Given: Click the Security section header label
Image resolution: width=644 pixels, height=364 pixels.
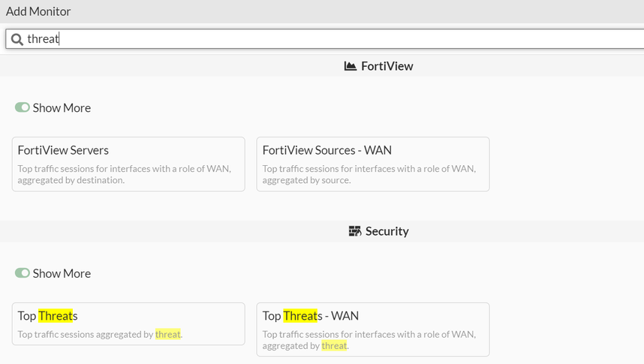Looking at the screenshot, I should 387,231.
